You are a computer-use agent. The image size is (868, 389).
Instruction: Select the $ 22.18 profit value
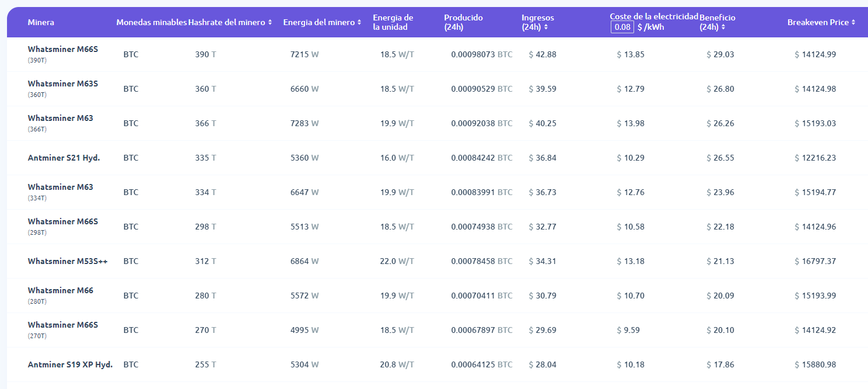pos(720,227)
